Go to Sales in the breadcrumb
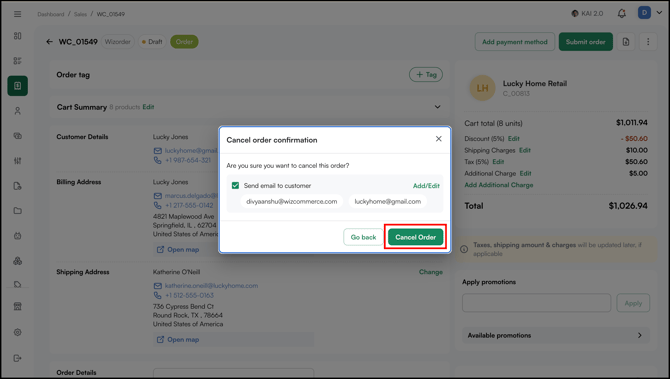This screenshot has width=670, height=379. click(x=80, y=14)
